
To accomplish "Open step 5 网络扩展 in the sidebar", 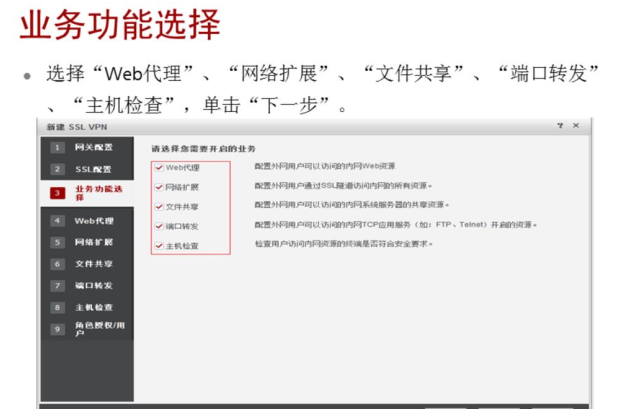I will coord(87,242).
